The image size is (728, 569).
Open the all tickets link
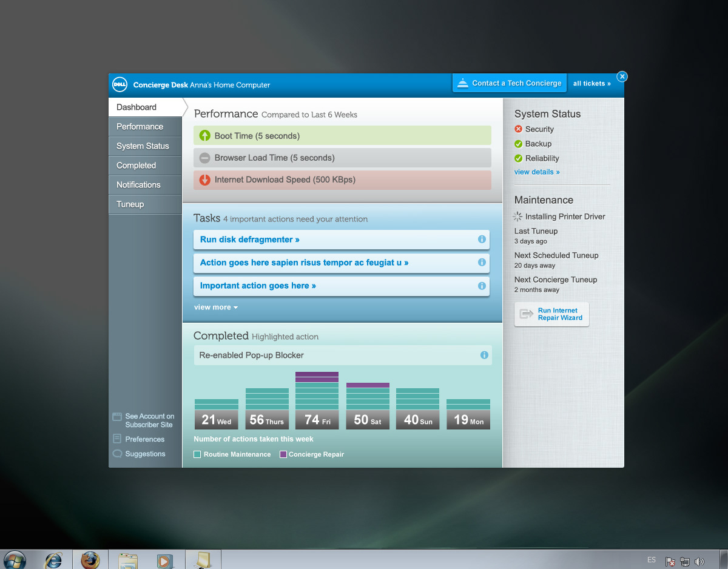pos(592,84)
